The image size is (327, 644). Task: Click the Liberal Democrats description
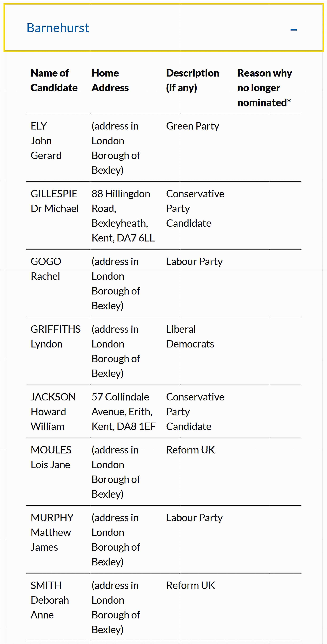point(190,336)
